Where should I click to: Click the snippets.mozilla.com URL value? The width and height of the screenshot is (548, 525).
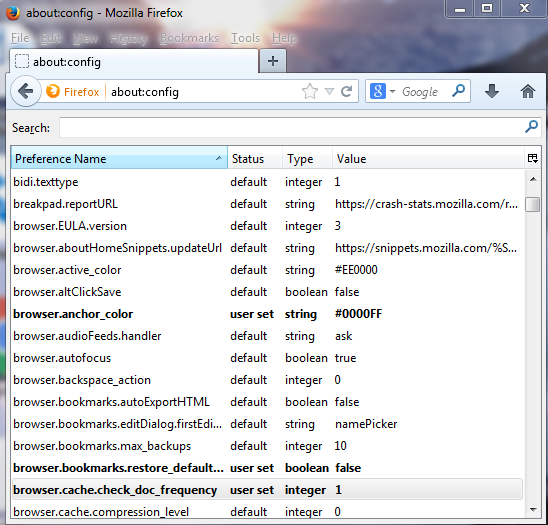[426, 248]
